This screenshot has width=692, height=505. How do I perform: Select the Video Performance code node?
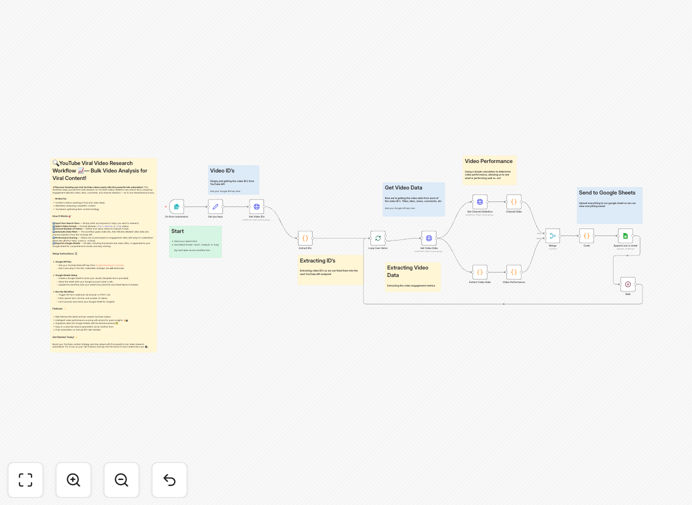coord(514,272)
